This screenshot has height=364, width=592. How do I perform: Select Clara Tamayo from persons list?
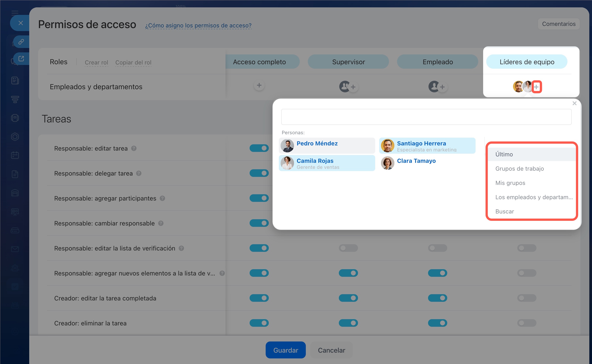[416, 161]
